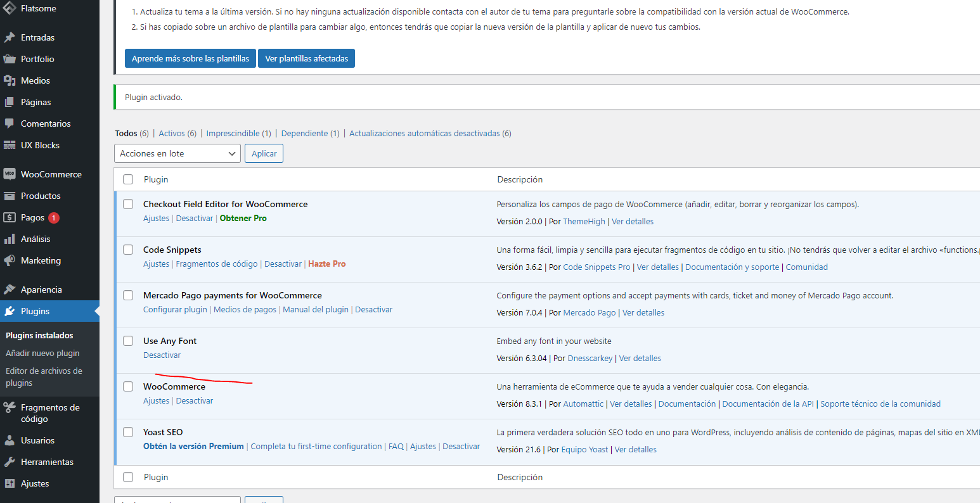The height and width of the screenshot is (503, 980).
Task: Check the Yoast SEO plugin checkbox
Action: tap(128, 432)
